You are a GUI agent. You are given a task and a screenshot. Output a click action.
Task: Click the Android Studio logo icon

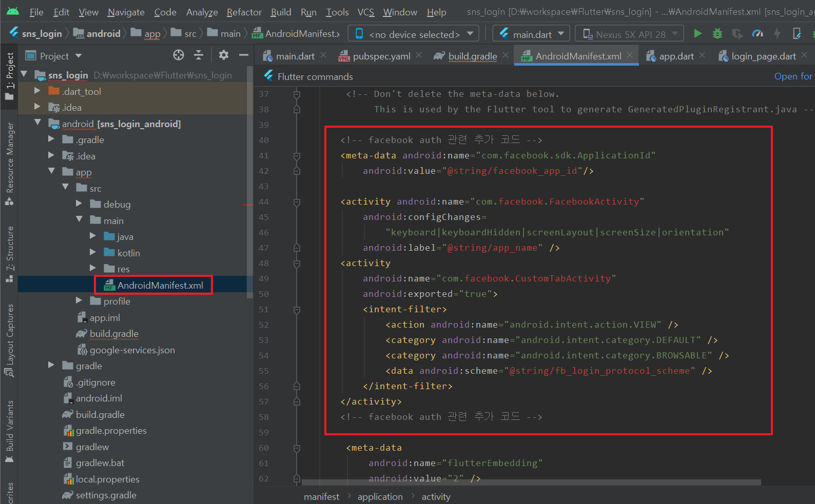[x=13, y=11]
